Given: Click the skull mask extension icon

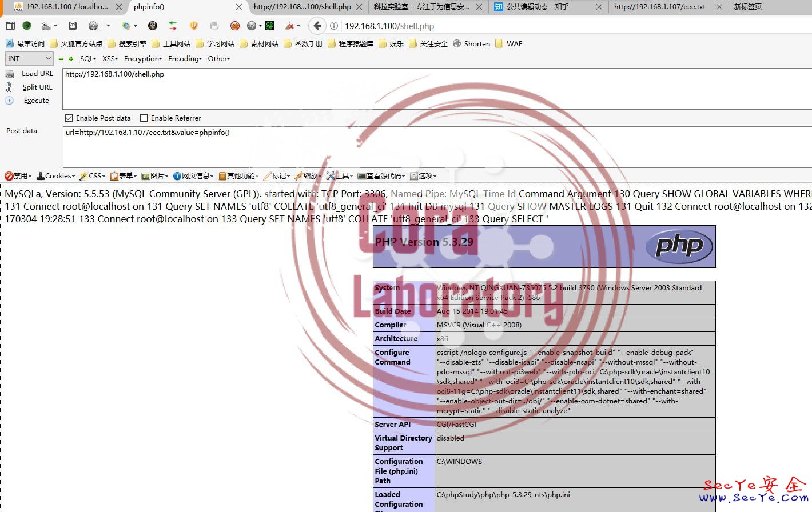Looking at the screenshot, I should [152, 26].
